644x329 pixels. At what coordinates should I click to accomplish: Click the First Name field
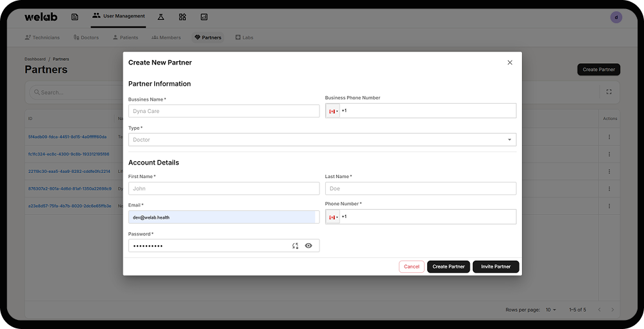pyautogui.click(x=224, y=188)
